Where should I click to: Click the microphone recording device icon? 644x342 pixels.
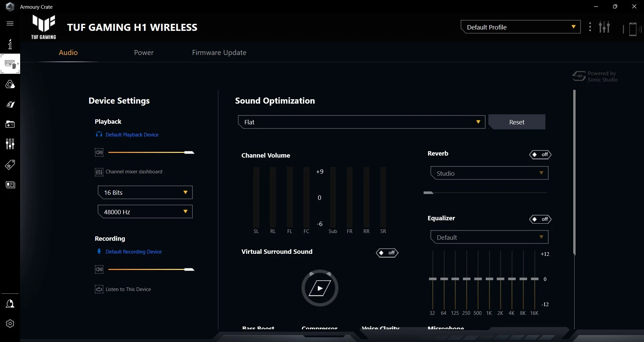click(x=99, y=251)
